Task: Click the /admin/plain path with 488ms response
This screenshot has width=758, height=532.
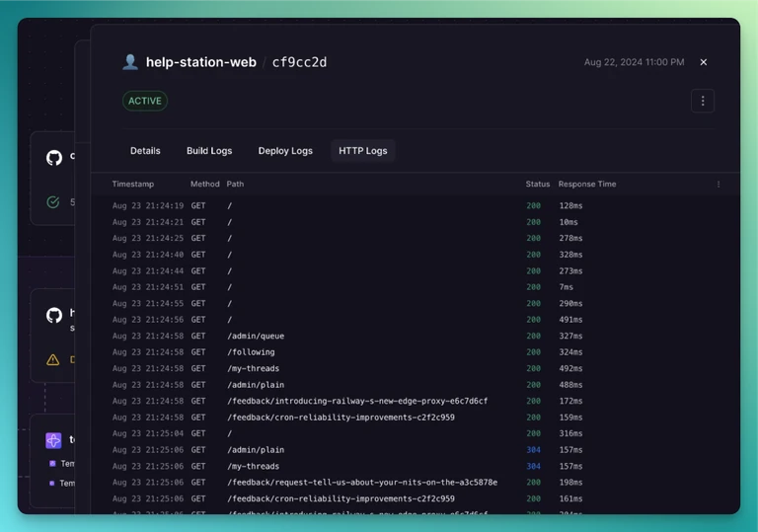Action: (256, 385)
